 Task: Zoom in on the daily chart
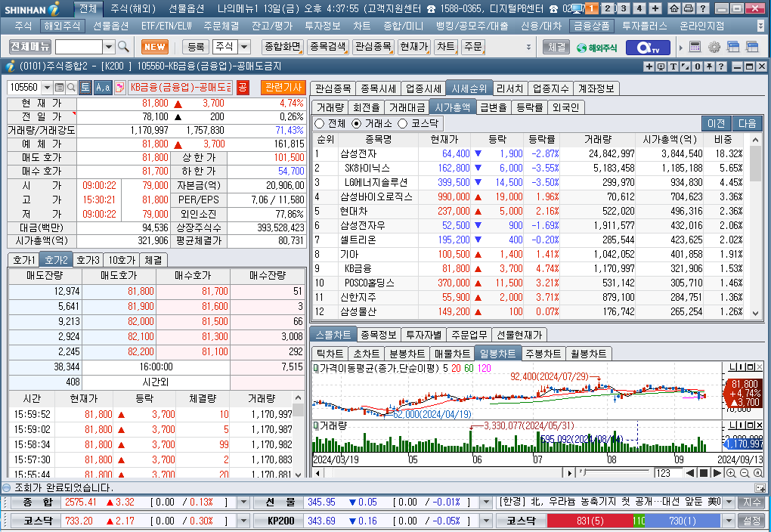731,473
